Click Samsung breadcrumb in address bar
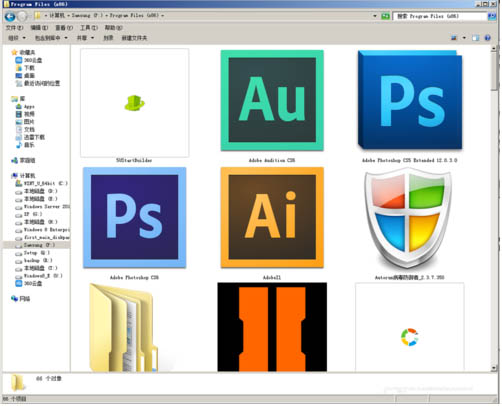502x406 pixels. tap(87, 16)
